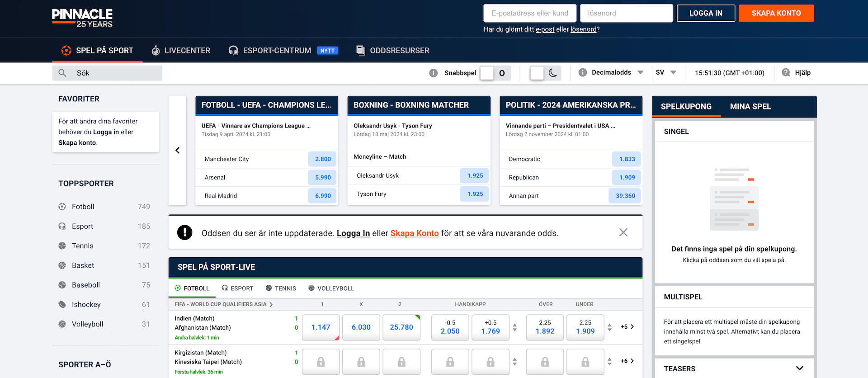Click the Pinnacle 25 Years logo
The width and height of the screenshot is (868, 378).
(82, 18)
